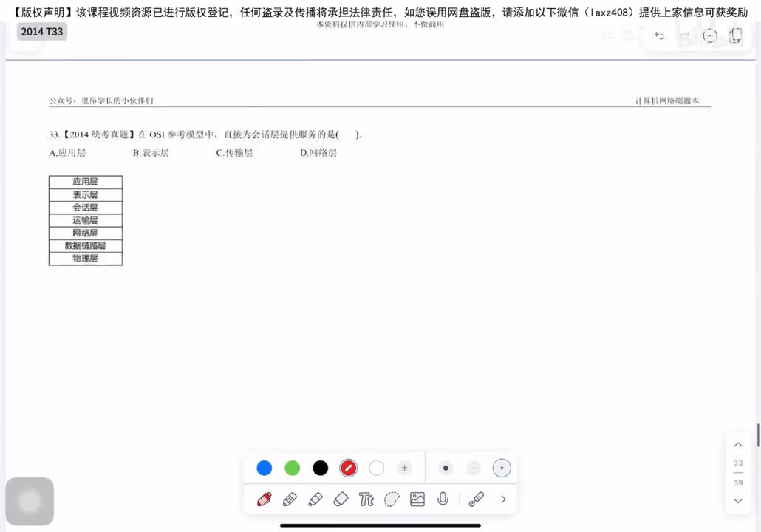Click the current page number 33 indicator
This screenshot has height=532, width=761.
click(738, 463)
